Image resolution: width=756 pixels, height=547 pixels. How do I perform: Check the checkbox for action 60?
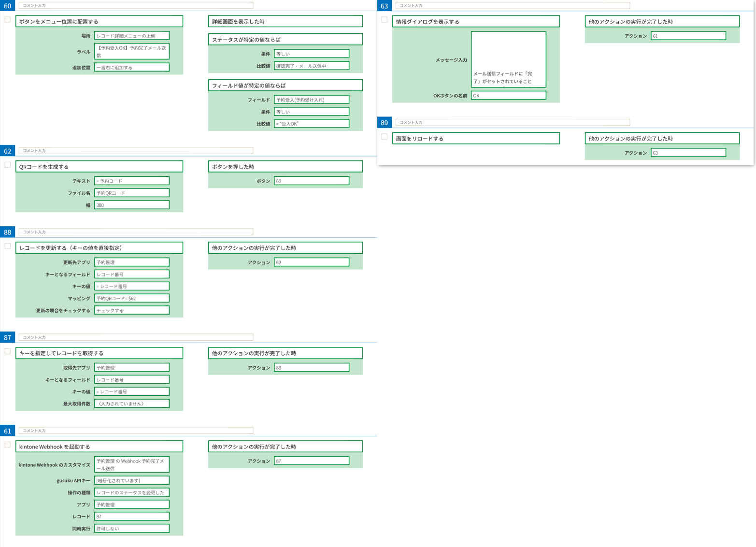pyautogui.click(x=8, y=20)
